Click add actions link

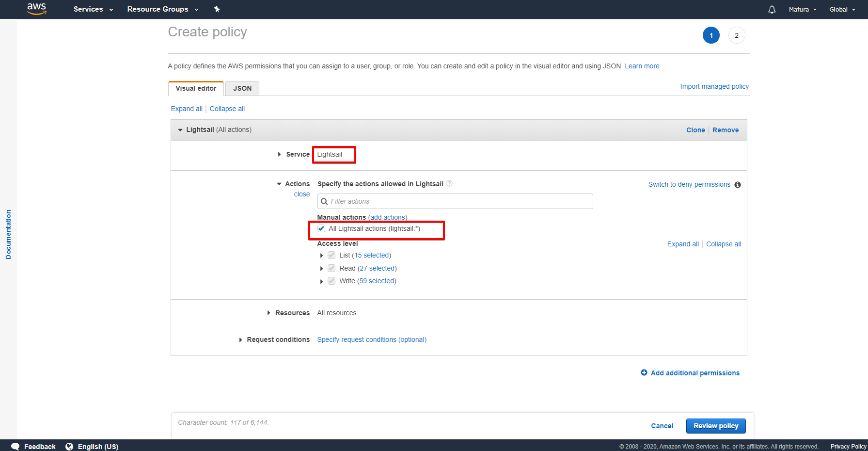click(x=388, y=217)
